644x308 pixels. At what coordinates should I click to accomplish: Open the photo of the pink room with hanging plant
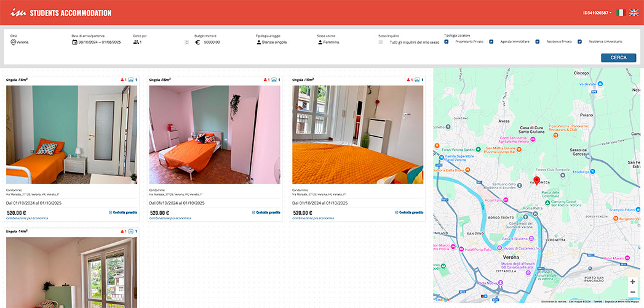[215, 134]
